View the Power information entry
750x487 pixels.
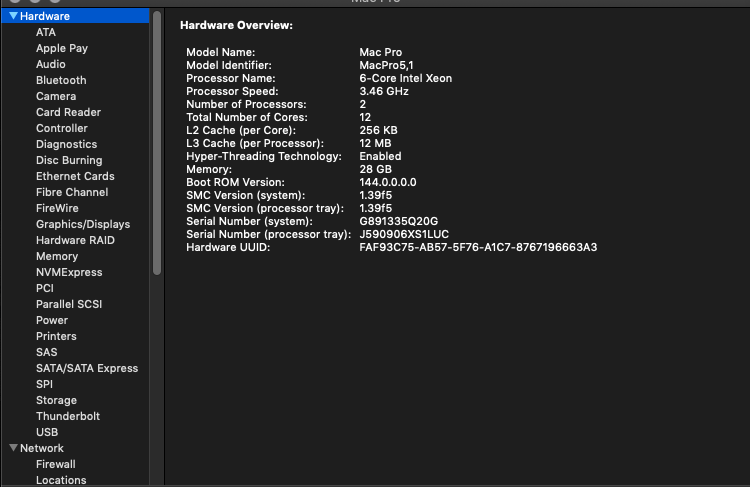tap(52, 320)
